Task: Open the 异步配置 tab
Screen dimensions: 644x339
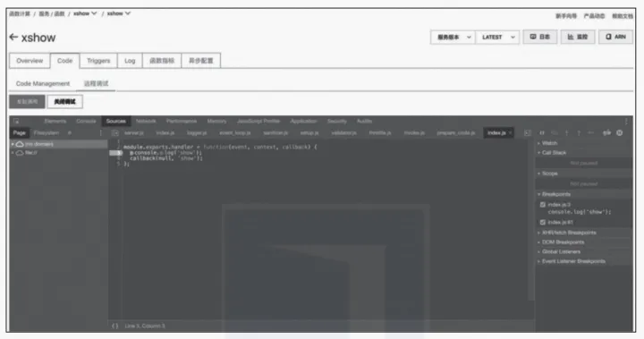Action: click(201, 61)
